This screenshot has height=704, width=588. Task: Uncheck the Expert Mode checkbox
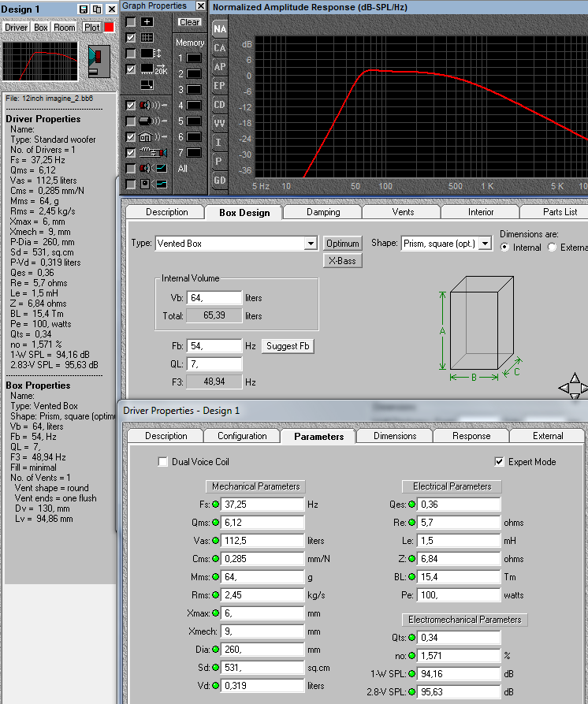coord(499,462)
